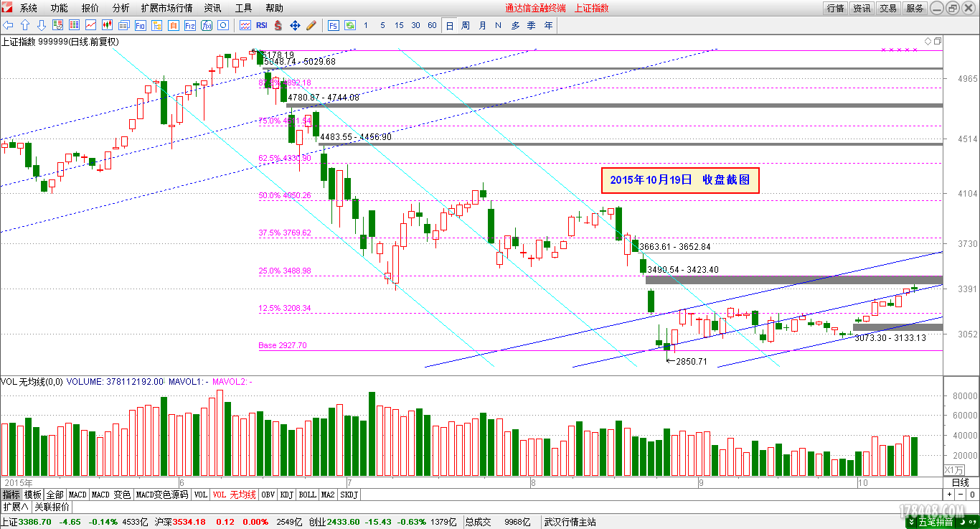Click the diamond icon at chart corner
The width and height of the screenshot is (980, 529).
(928, 41)
